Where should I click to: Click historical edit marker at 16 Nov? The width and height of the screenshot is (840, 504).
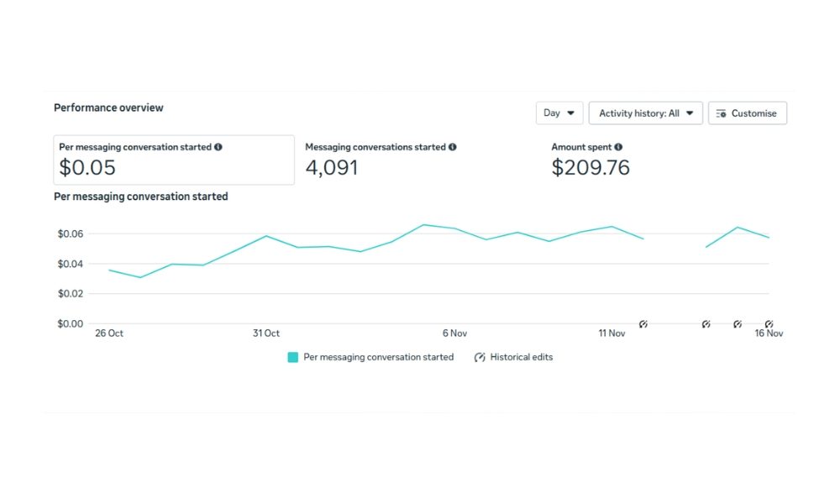tap(769, 324)
